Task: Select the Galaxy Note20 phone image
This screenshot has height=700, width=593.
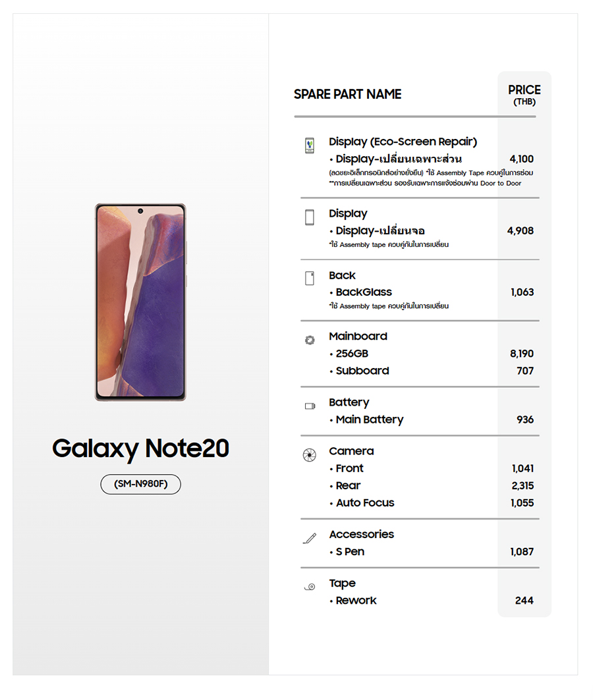Action: click(140, 302)
